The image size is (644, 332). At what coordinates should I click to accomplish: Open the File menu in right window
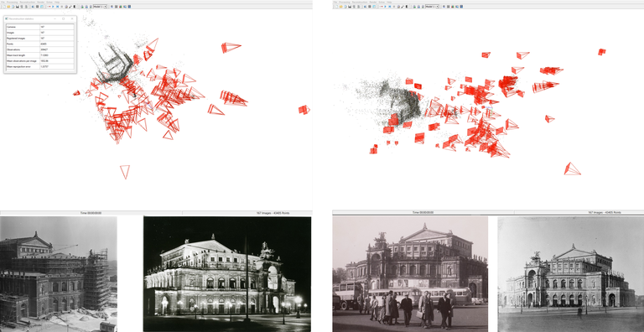[335, 2]
